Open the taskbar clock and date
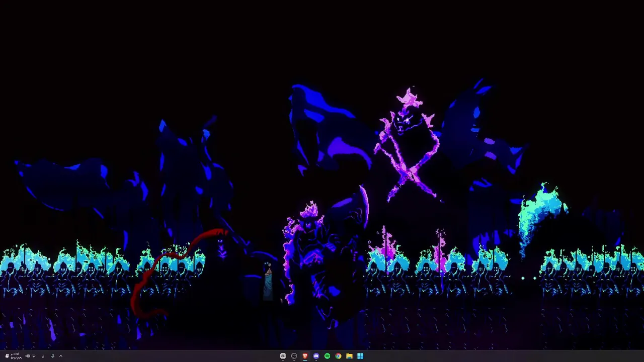644x362 pixels. coord(16,356)
